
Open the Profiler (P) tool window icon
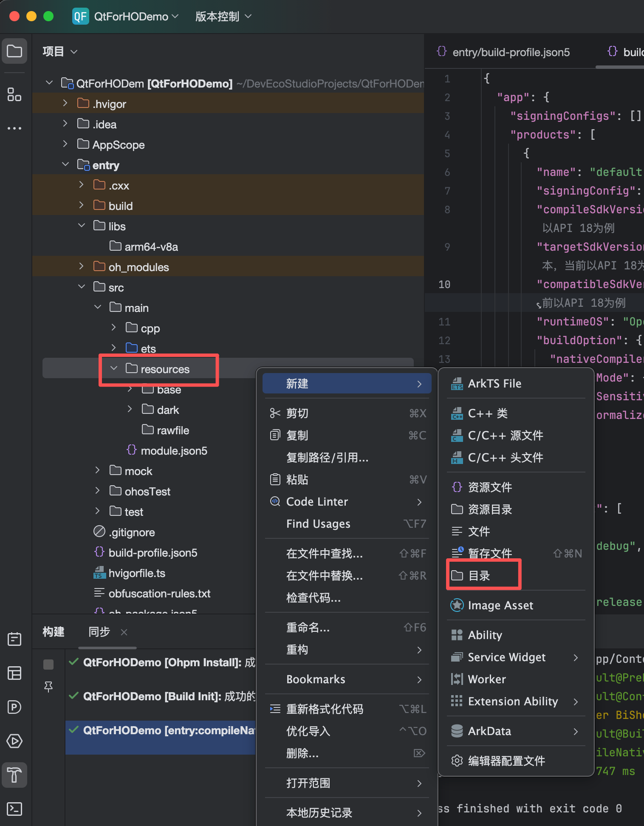[14, 707]
